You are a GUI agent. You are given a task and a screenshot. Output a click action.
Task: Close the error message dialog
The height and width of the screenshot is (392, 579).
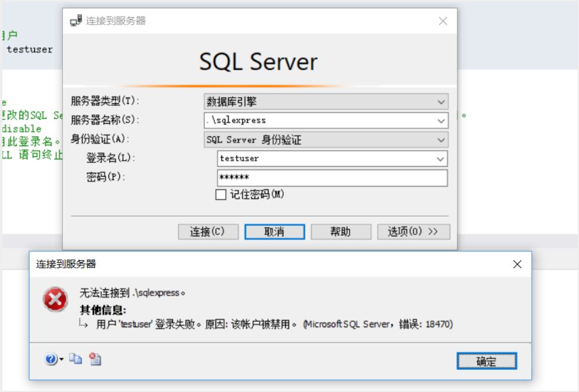point(517,264)
